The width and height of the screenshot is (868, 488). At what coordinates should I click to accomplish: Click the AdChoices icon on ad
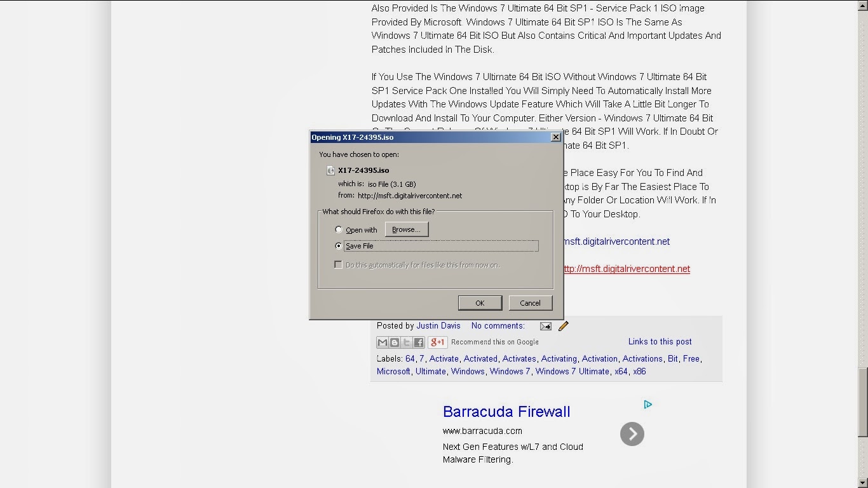[x=648, y=404]
